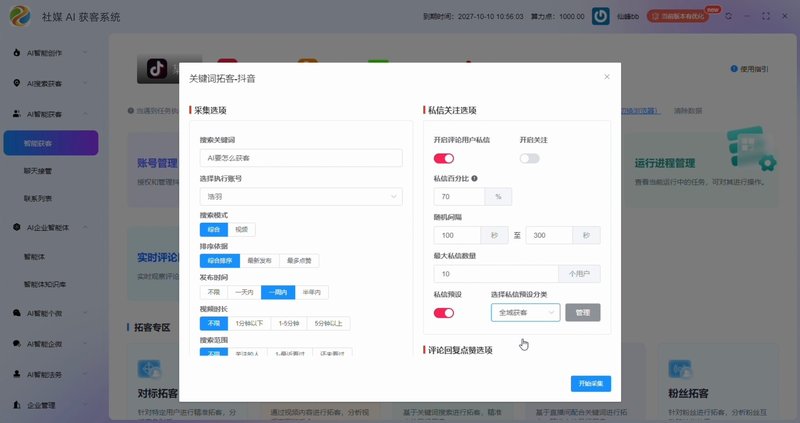800x423 pixels.
Task: Click the 最大私信数量 input field
Action: [x=496, y=274]
